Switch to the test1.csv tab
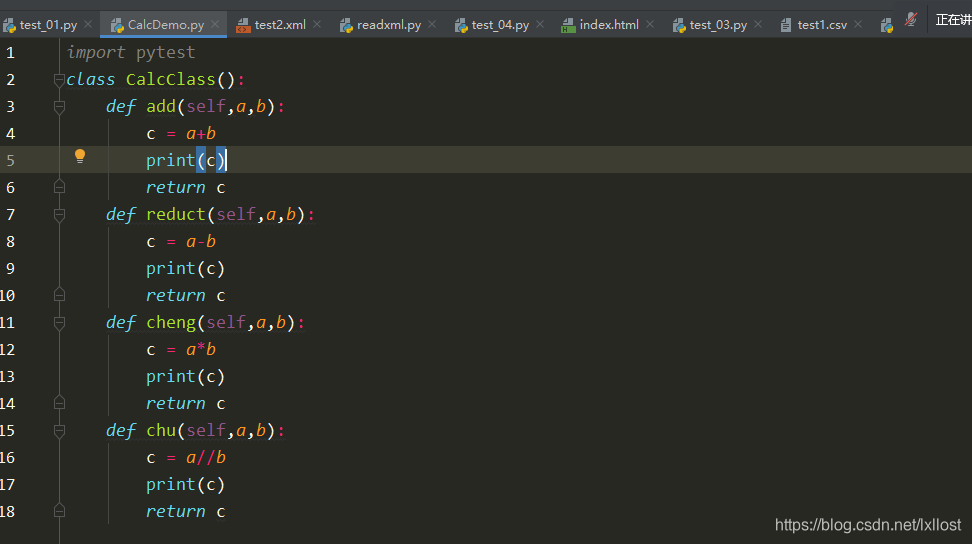Viewport: 972px width, 544px height. tap(822, 25)
